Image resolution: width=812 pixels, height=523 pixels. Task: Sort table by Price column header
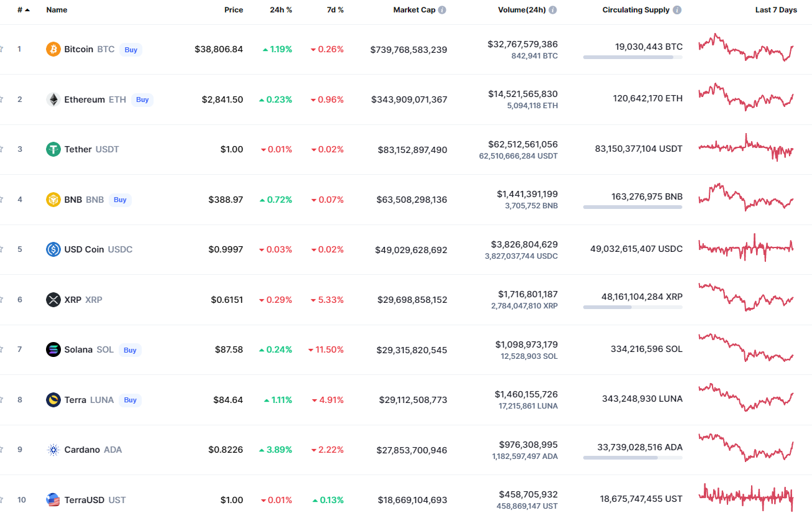tap(234, 10)
